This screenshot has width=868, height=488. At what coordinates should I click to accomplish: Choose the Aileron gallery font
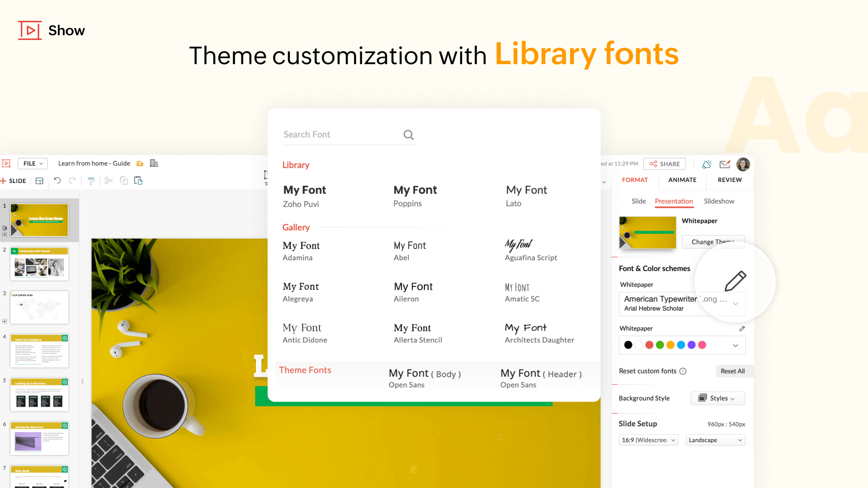click(413, 292)
